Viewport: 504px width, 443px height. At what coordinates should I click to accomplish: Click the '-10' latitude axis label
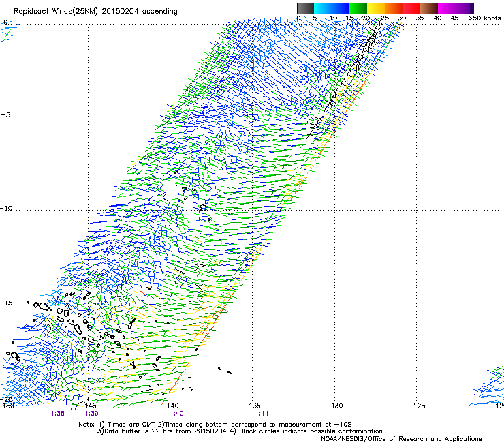point(6,208)
